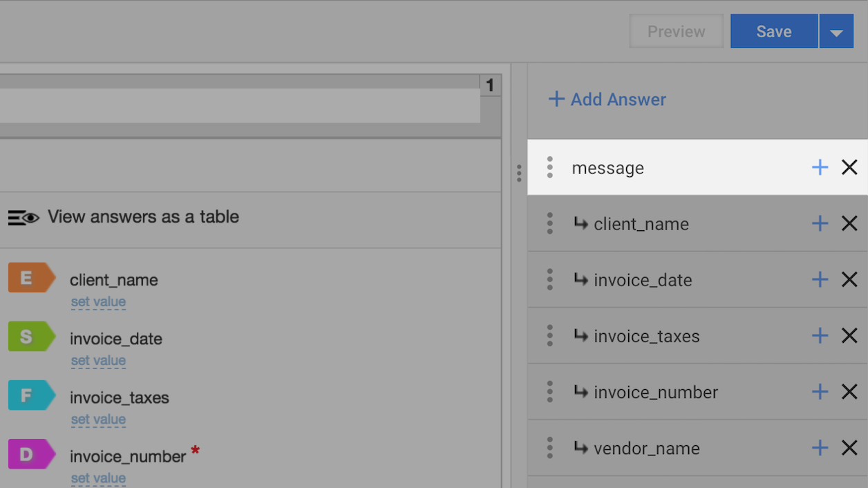Click plus icon on invoice_taxes row

click(820, 335)
